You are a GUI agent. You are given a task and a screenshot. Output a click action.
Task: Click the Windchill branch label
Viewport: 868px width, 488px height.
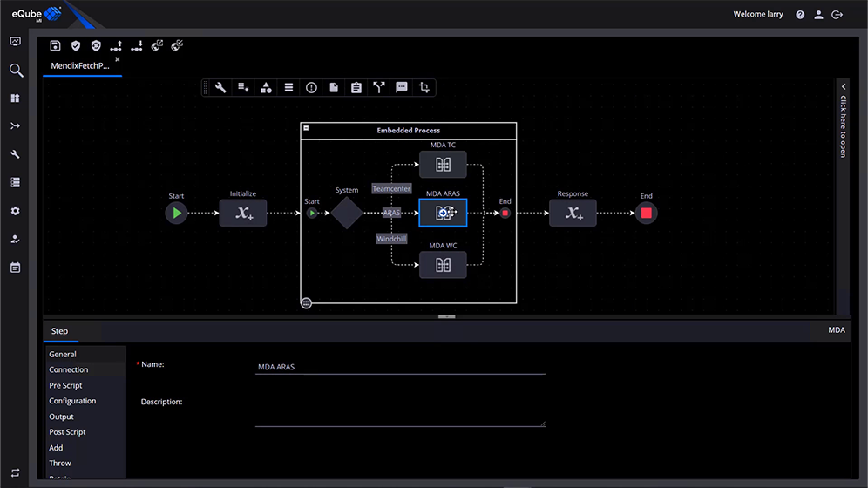(x=391, y=239)
